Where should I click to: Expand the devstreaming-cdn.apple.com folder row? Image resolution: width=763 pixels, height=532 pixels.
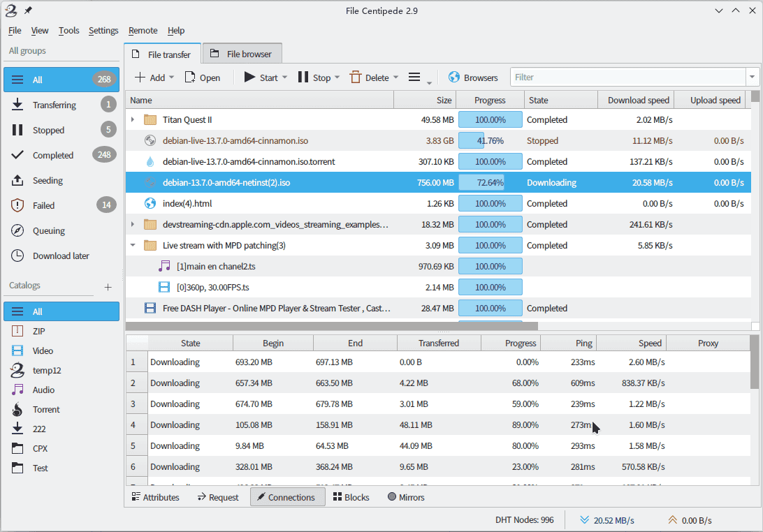click(x=132, y=224)
